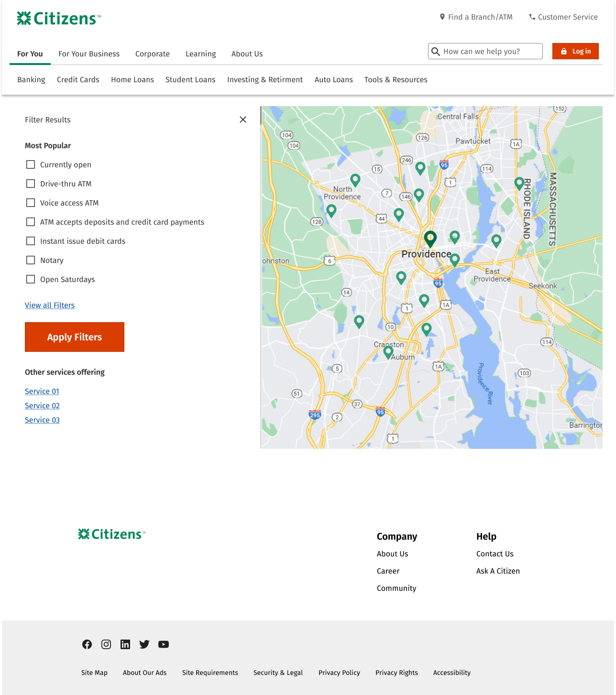Screen dimensions: 616x695
Task: Toggle the Notary filter checkbox
Action: (31, 260)
